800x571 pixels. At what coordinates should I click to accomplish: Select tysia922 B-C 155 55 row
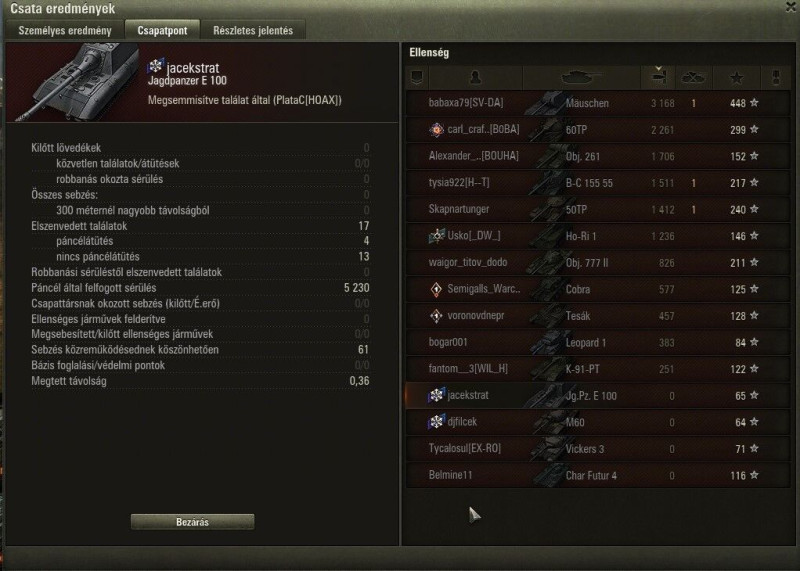[597, 183]
